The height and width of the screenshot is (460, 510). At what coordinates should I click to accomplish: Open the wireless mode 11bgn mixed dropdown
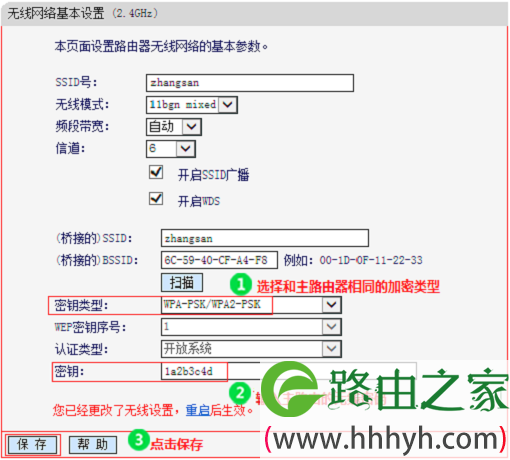pos(192,105)
